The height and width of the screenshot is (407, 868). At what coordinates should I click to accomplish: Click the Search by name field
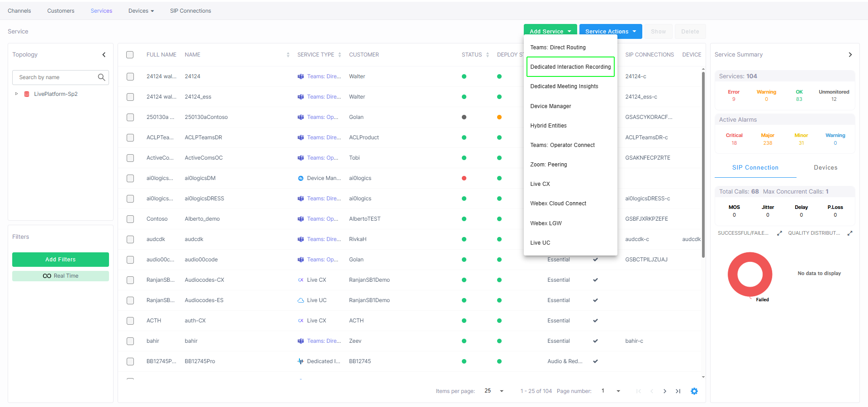click(55, 77)
